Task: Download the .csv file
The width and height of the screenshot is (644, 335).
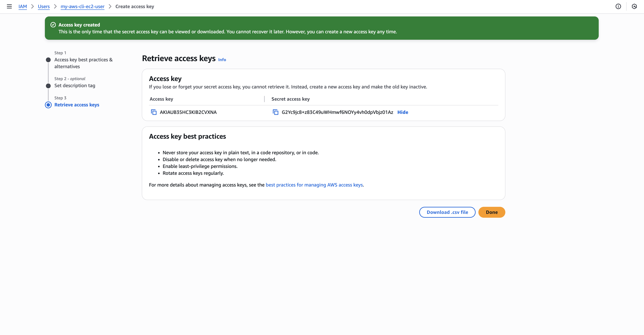Action: 447,212
